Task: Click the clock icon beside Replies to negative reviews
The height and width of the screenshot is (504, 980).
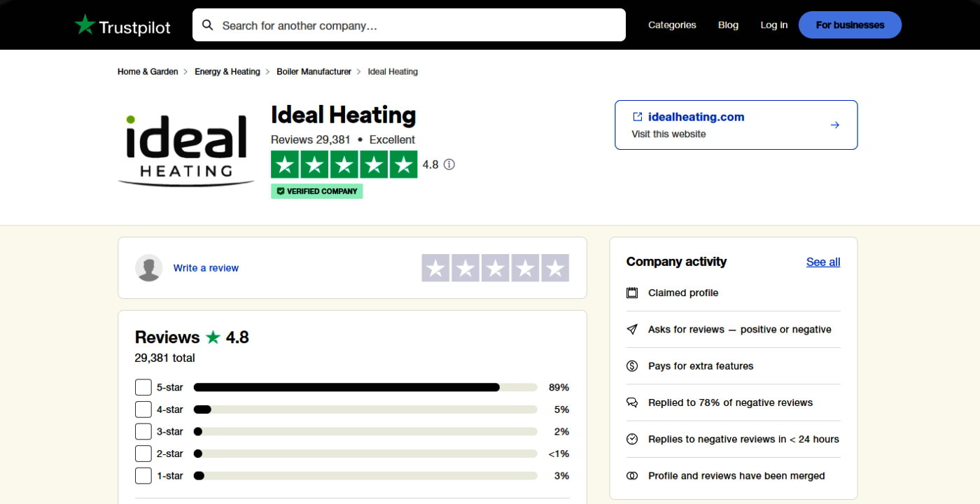Action: coord(632,439)
